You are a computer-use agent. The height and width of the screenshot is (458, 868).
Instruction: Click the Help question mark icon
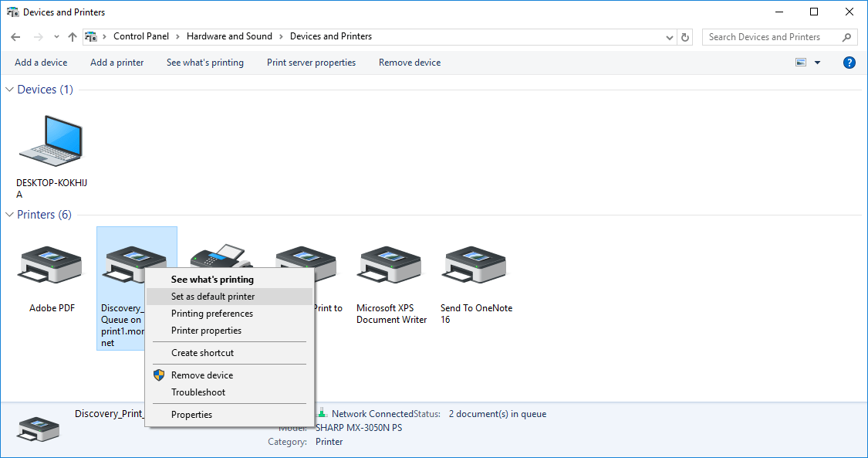coord(849,62)
